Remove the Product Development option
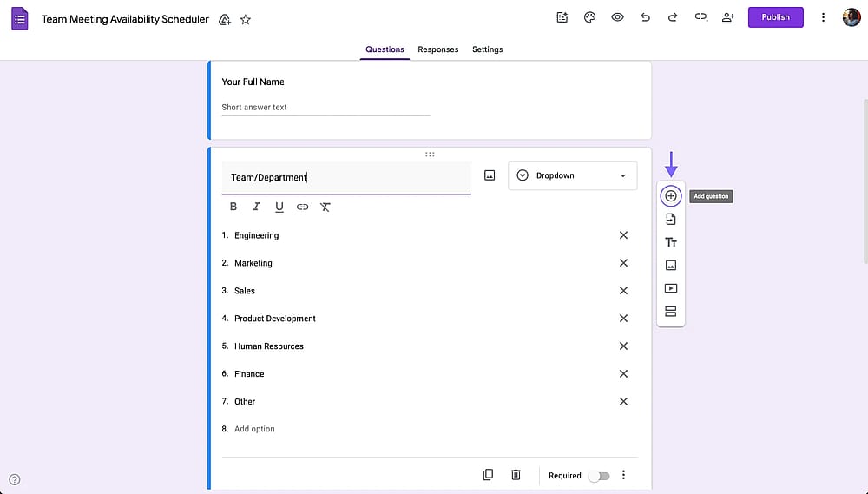This screenshot has width=868, height=494. coord(623,319)
